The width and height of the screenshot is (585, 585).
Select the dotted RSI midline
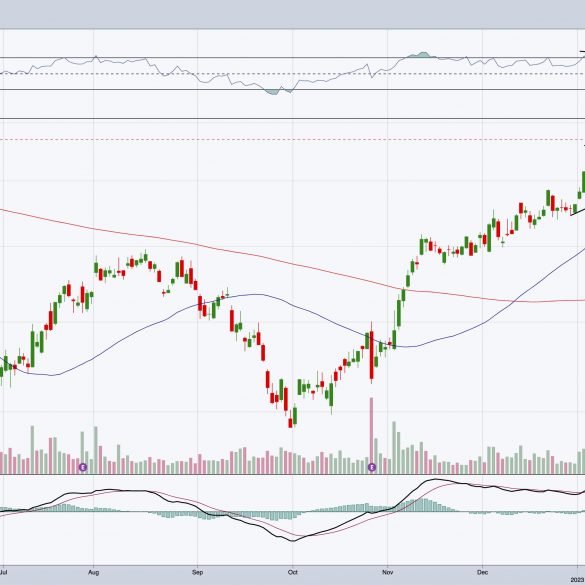(x=292, y=74)
